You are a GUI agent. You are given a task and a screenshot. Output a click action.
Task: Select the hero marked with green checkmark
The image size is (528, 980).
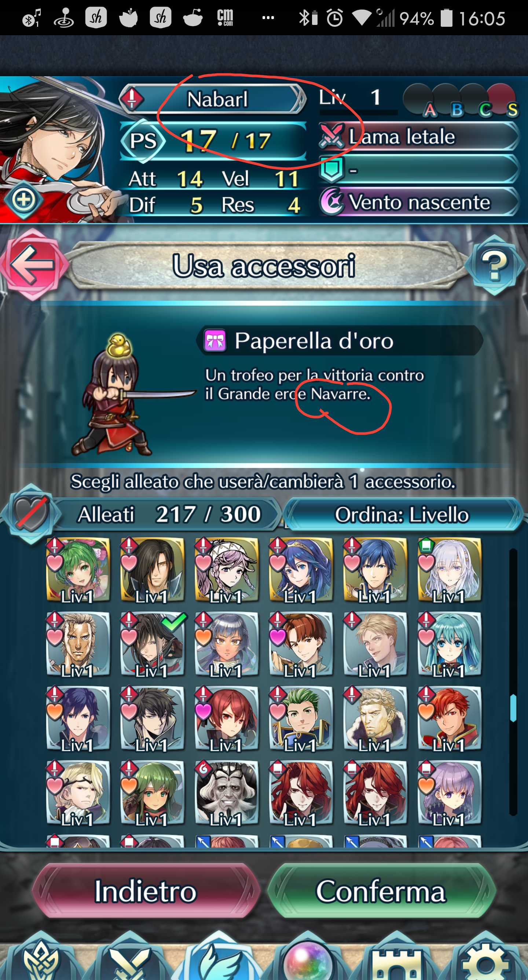coord(153,644)
